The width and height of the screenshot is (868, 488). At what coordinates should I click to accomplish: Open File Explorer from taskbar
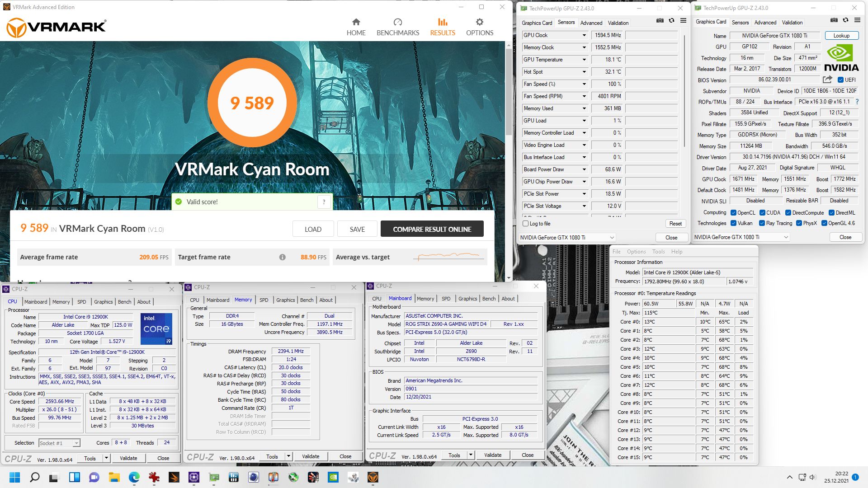[114, 477]
